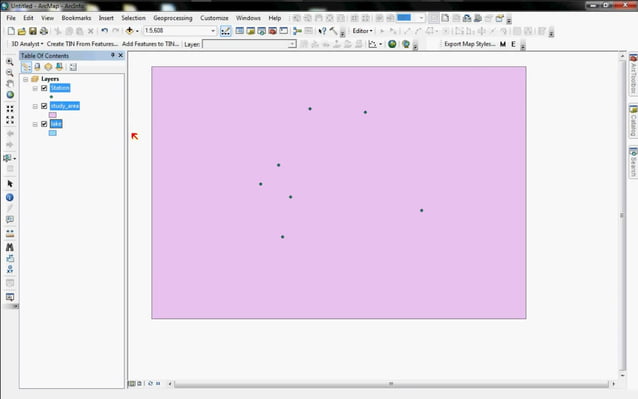Toggle visibility of study_area layer
The height and width of the screenshot is (399, 638).
click(x=44, y=106)
